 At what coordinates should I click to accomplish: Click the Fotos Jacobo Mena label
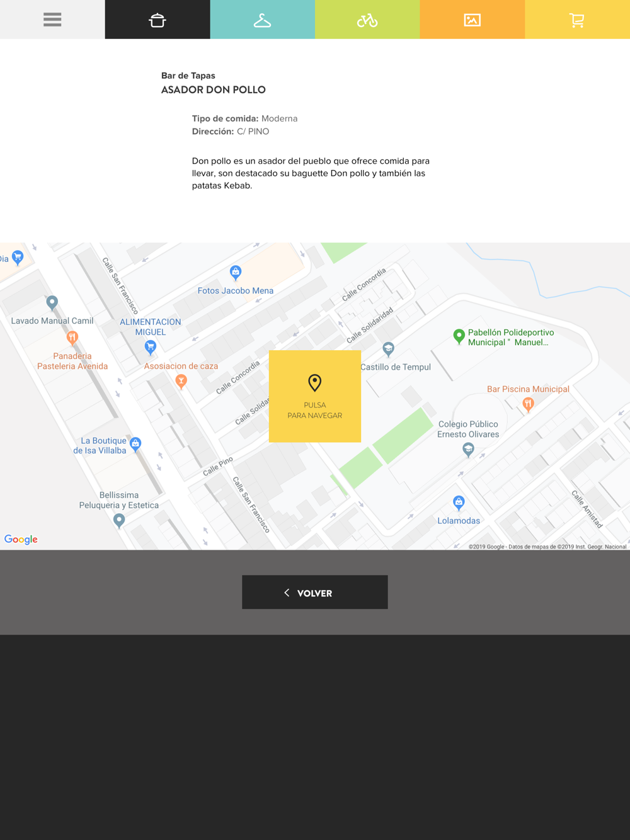(x=236, y=291)
